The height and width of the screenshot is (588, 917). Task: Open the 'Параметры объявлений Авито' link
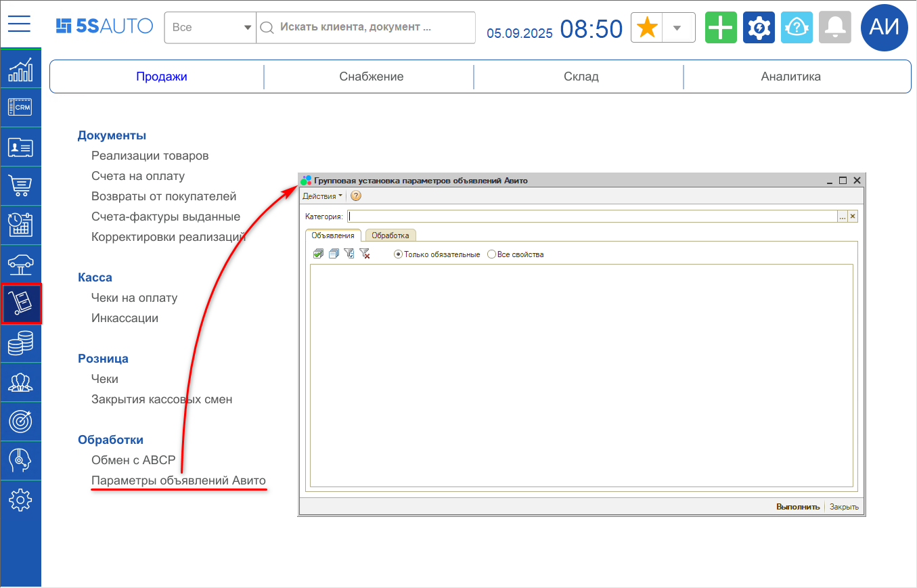(x=179, y=480)
